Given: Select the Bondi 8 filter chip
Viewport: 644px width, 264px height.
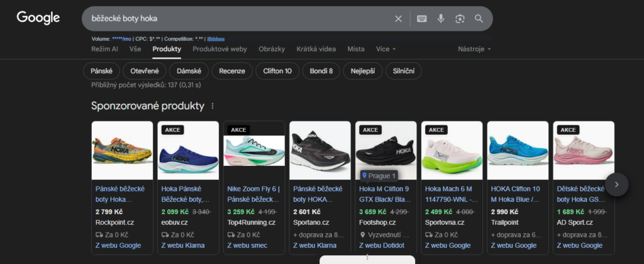Looking at the screenshot, I should coord(321,71).
